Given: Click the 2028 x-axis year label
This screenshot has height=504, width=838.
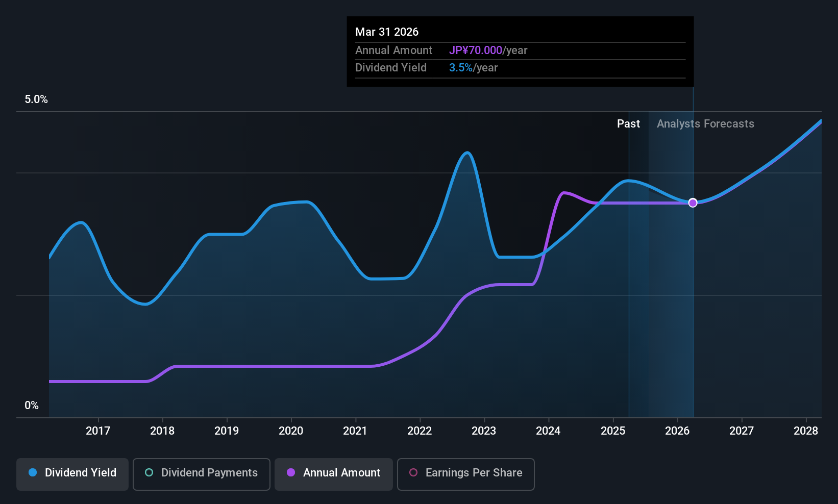Looking at the screenshot, I should 805,431.
